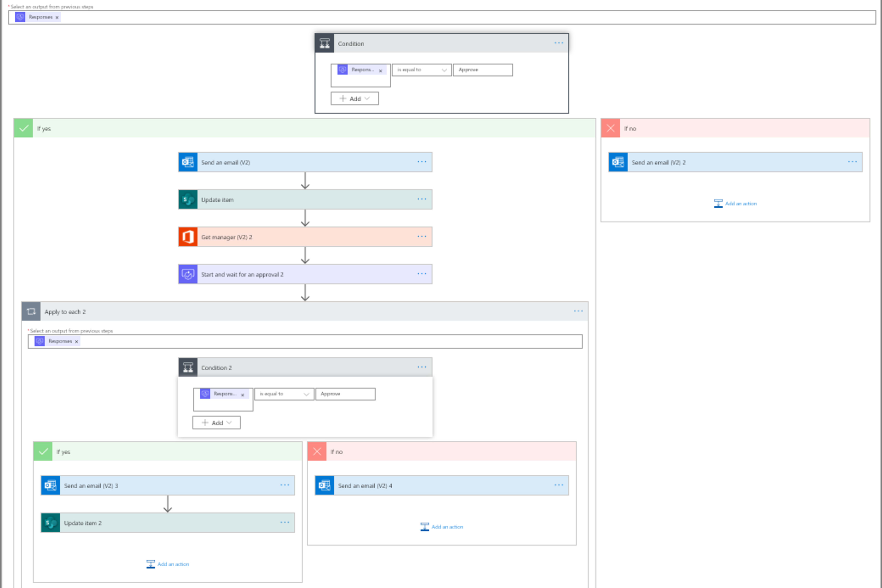Click Add an action under Update item 2
This screenshot has width=882, height=588.
tap(168, 564)
